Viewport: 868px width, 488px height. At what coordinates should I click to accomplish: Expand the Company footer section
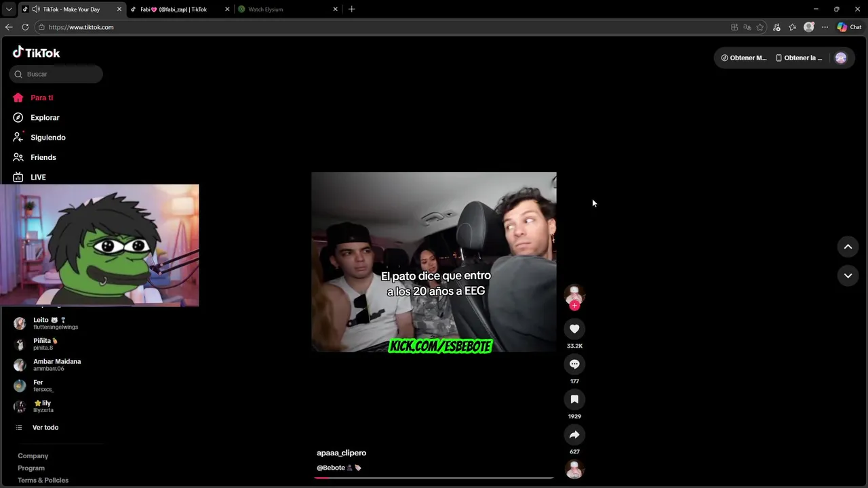click(x=33, y=456)
